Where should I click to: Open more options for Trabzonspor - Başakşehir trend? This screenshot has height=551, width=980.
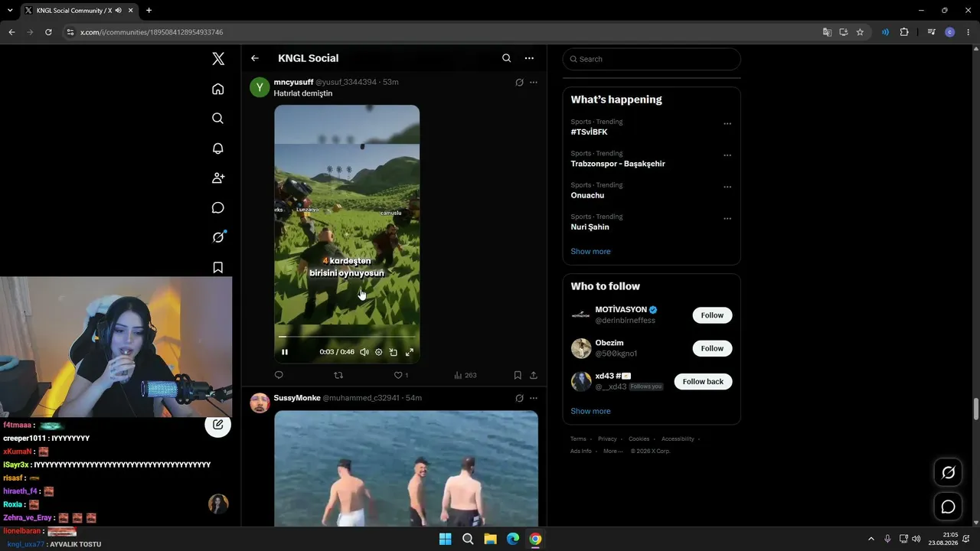[x=727, y=155]
